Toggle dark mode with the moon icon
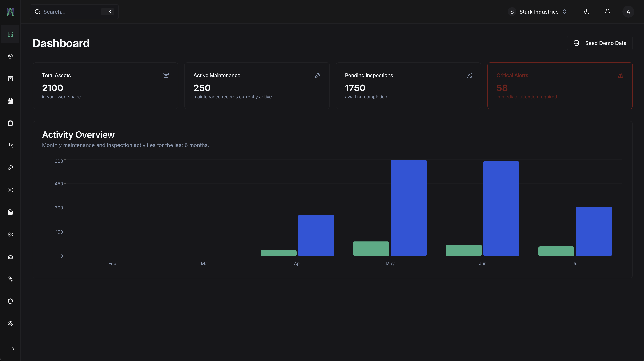The width and height of the screenshot is (644, 361). point(587,12)
